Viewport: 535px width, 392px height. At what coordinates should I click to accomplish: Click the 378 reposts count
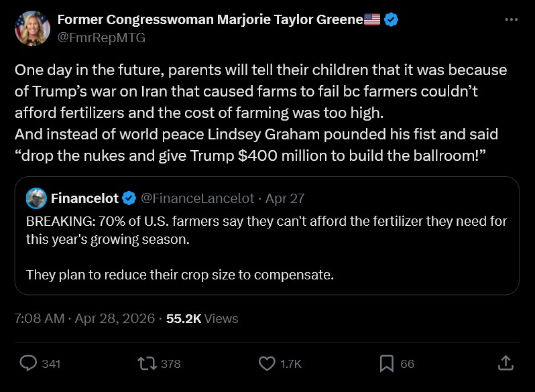pyautogui.click(x=171, y=364)
